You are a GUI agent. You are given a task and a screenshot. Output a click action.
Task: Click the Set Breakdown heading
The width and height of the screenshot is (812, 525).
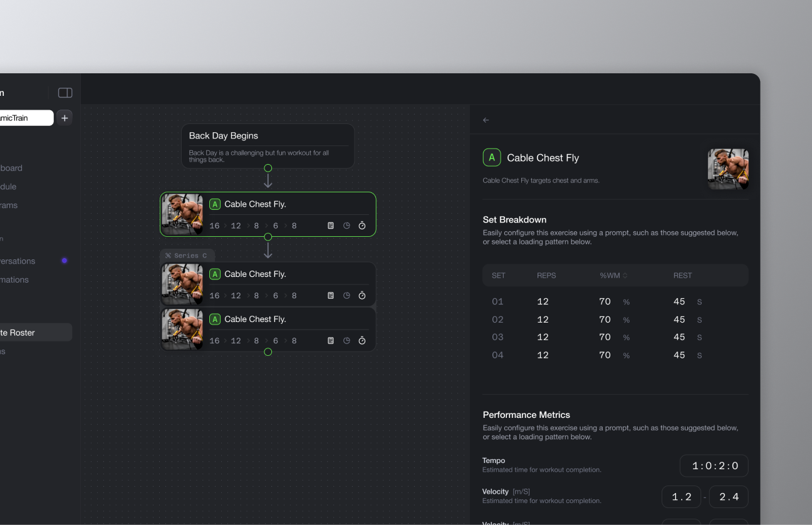coord(514,220)
